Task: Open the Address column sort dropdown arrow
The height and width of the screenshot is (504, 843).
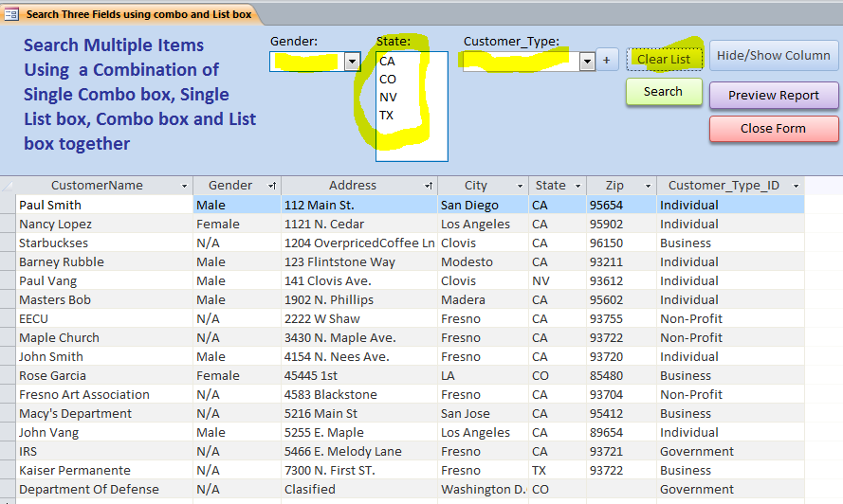Action: [x=429, y=186]
